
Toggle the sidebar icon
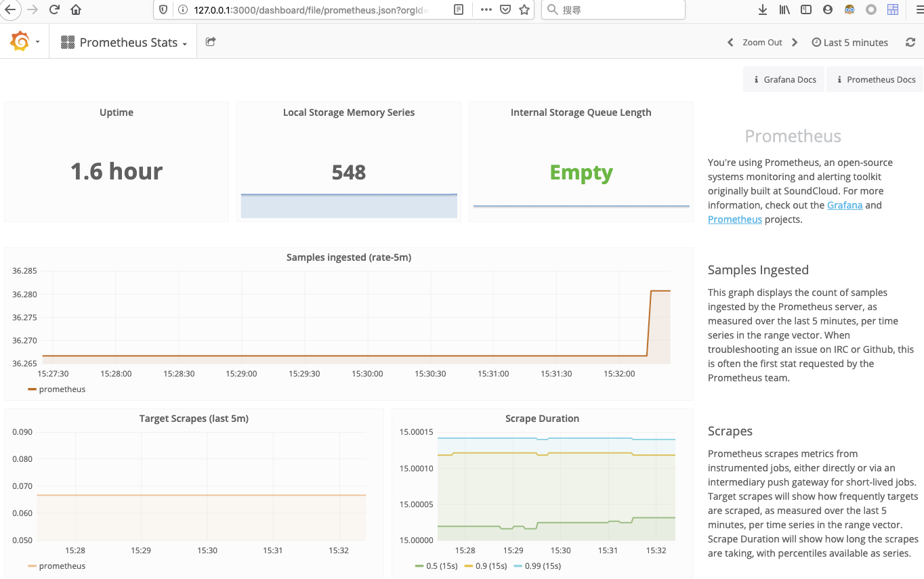coord(806,9)
